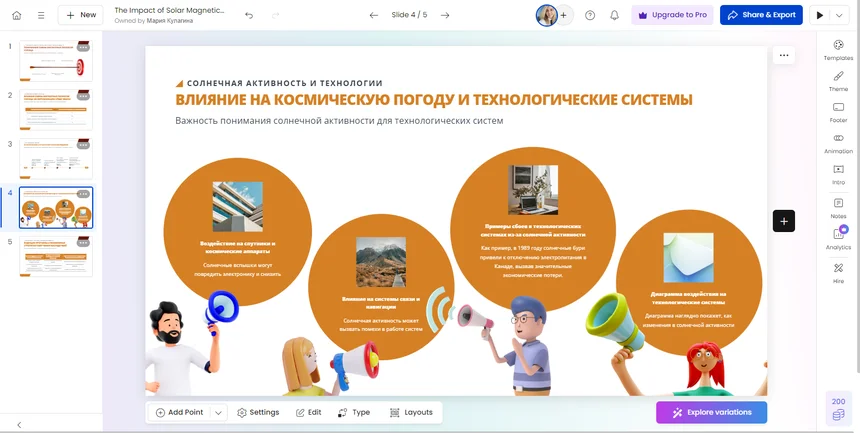
Task: Select the mountain image in second circle
Action: pyautogui.click(x=381, y=262)
